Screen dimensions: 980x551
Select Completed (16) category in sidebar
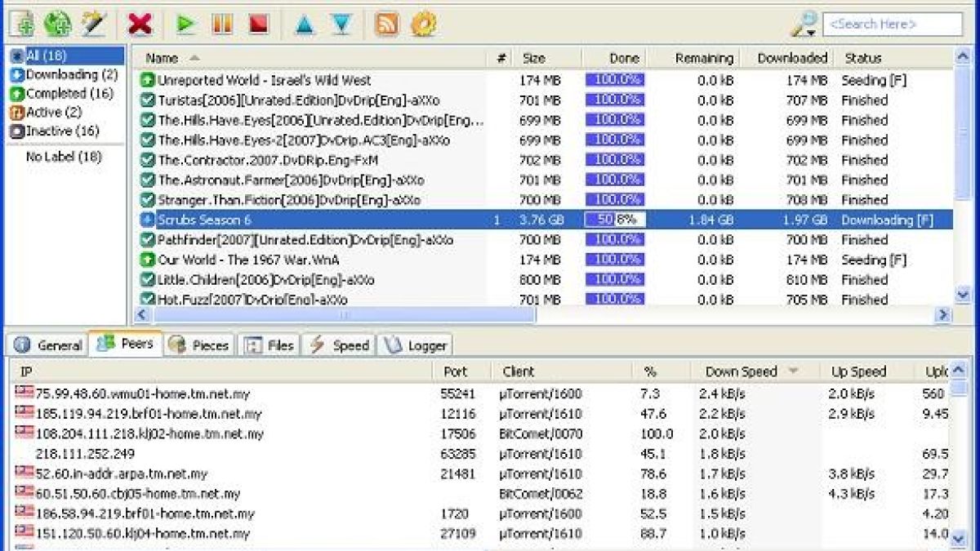point(61,93)
